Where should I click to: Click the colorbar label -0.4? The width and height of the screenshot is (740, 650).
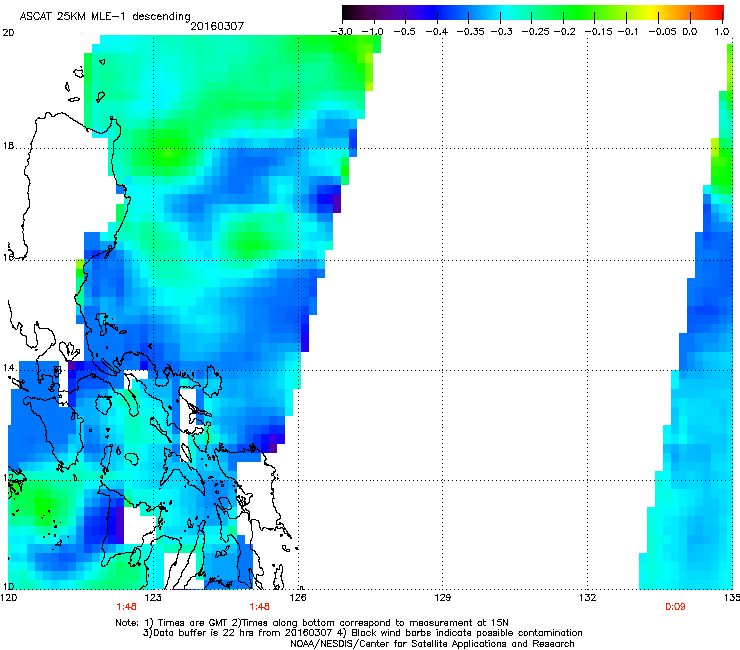[x=437, y=32]
